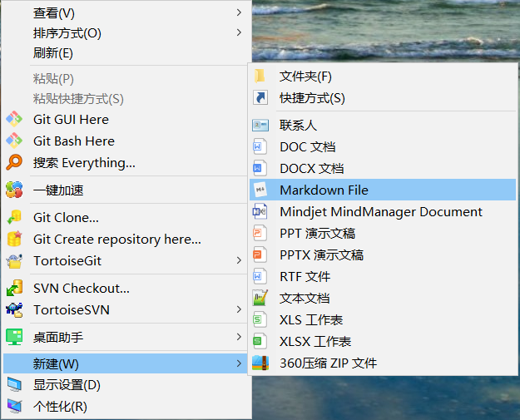This screenshot has width=520, height=420.
Task: Open 显示设置(D) display settings
Action: point(126,385)
